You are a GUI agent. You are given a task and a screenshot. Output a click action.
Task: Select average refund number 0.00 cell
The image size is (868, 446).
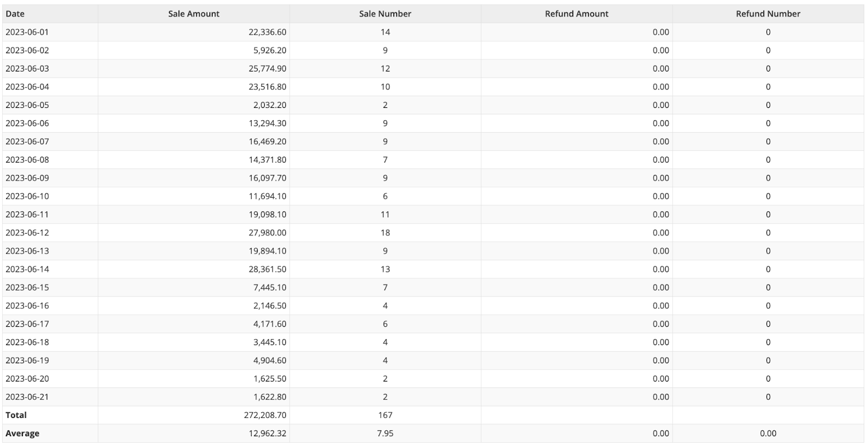[768, 434]
